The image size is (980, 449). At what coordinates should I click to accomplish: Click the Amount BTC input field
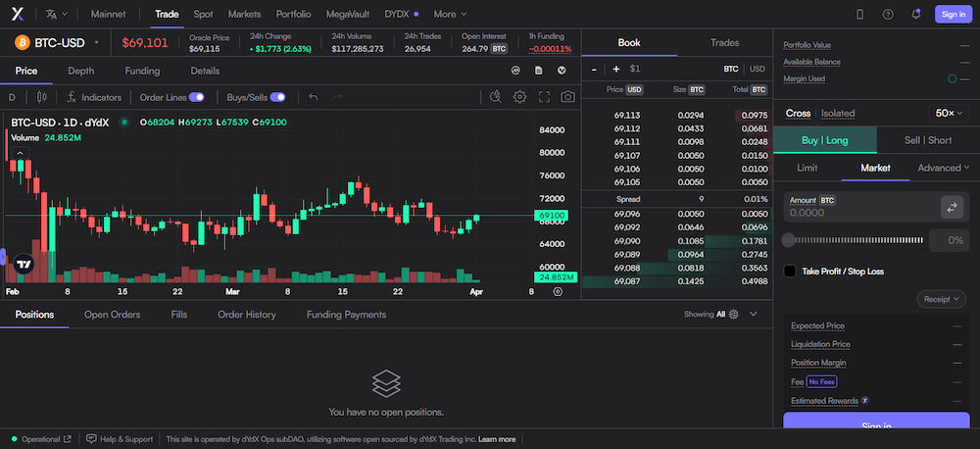tap(860, 207)
